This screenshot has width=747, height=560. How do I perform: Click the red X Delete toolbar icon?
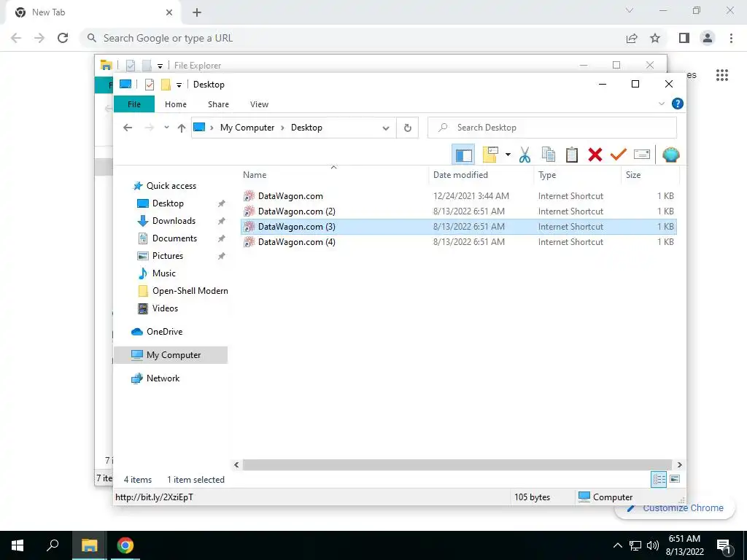pyautogui.click(x=595, y=155)
